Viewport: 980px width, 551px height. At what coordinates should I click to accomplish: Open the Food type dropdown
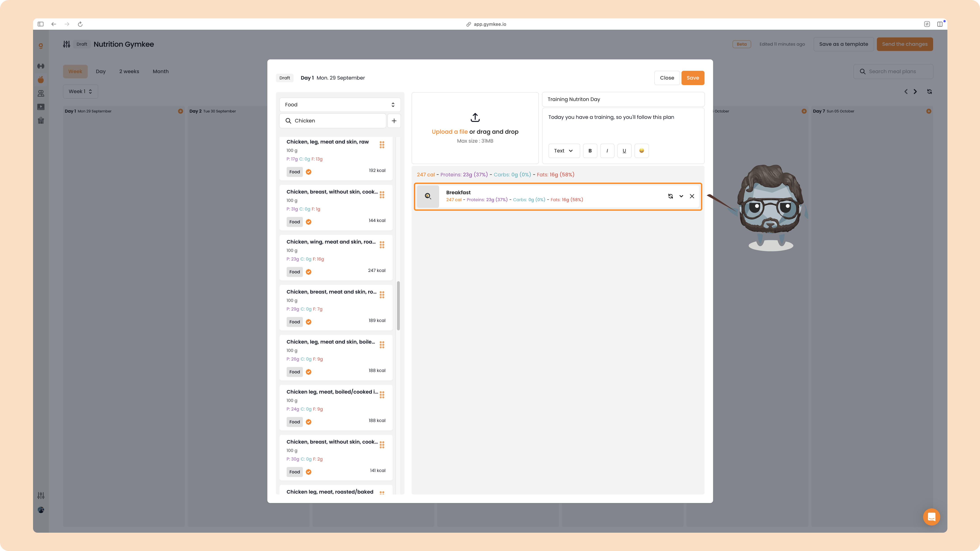click(340, 105)
